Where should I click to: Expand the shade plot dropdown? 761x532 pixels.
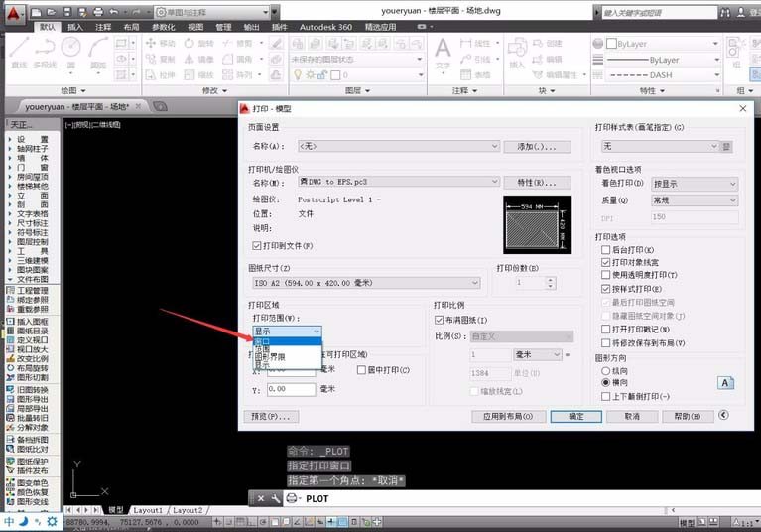coord(694,184)
